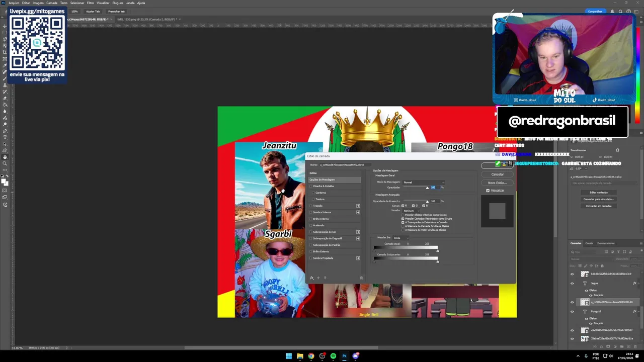Toggle A Transparência Determina a Camada
644x362 pixels.
click(403, 222)
